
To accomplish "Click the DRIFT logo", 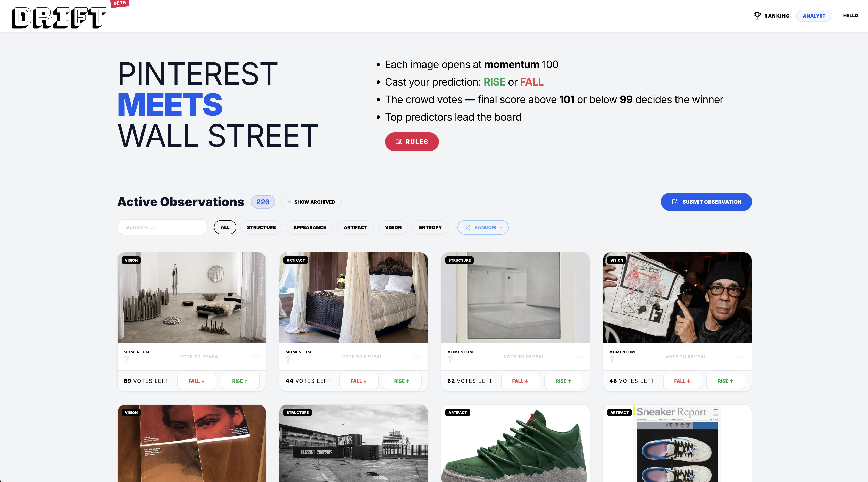I will [x=59, y=18].
